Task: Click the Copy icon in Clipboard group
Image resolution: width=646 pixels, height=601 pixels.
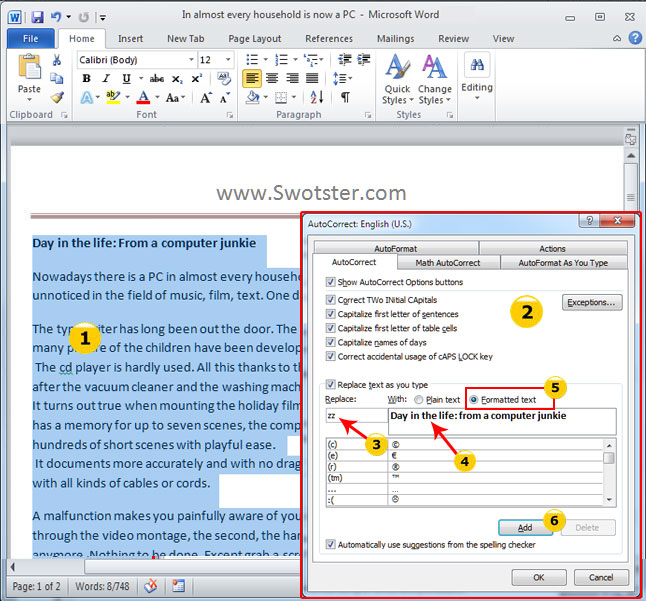Action: coord(57,78)
